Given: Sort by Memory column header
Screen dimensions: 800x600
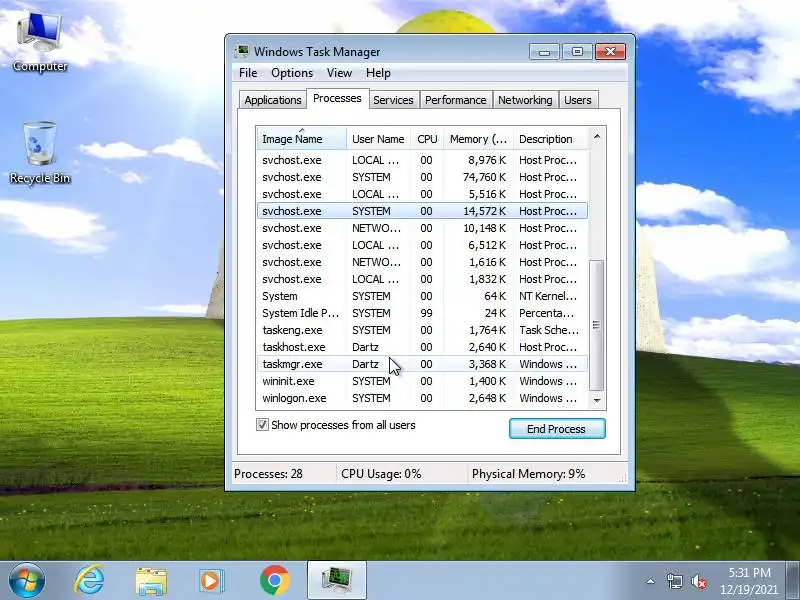Looking at the screenshot, I should (x=478, y=139).
